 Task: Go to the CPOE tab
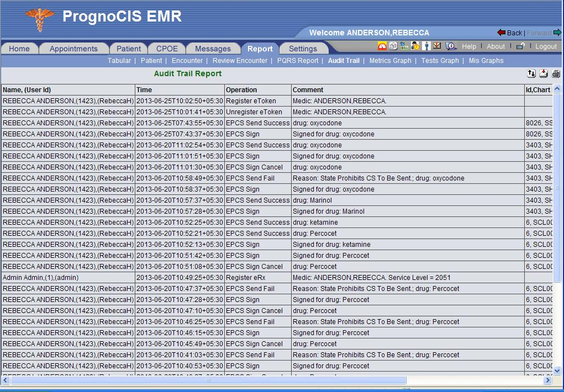pyautogui.click(x=166, y=49)
